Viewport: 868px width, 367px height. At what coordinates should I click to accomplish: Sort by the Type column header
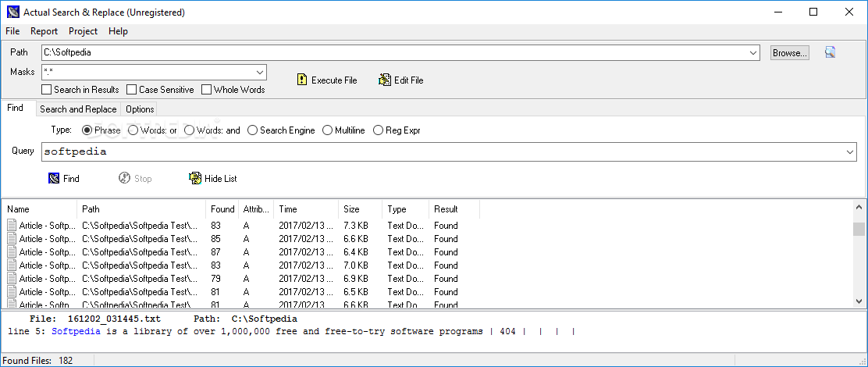coord(406,209)
